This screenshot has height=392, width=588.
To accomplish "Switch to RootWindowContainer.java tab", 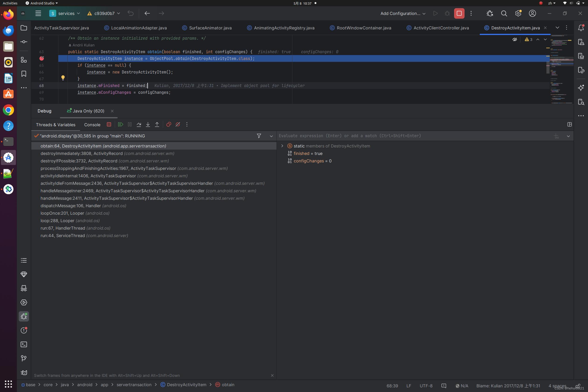I will tap(360, 28).
